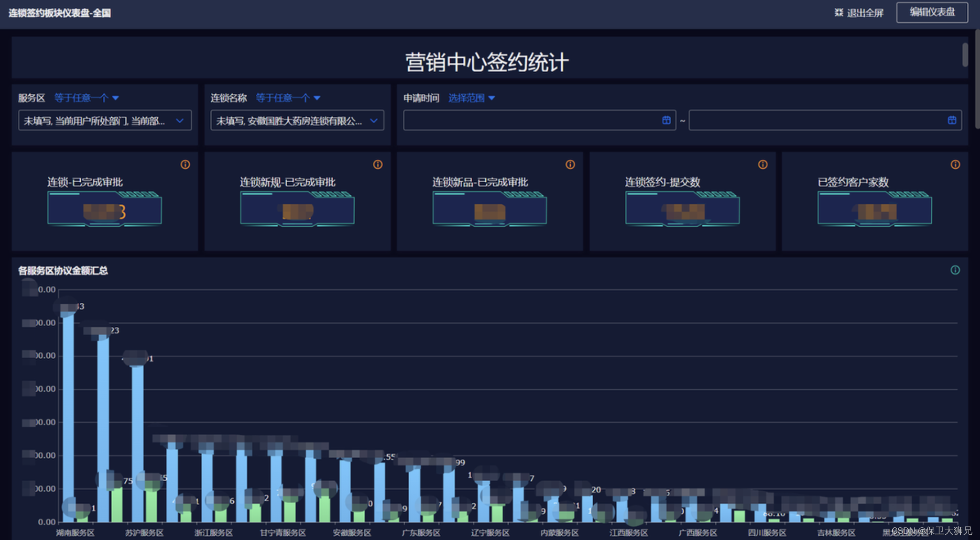Open calendar icon in start date field
Viewport: 980px width, 540px height.
666,120
